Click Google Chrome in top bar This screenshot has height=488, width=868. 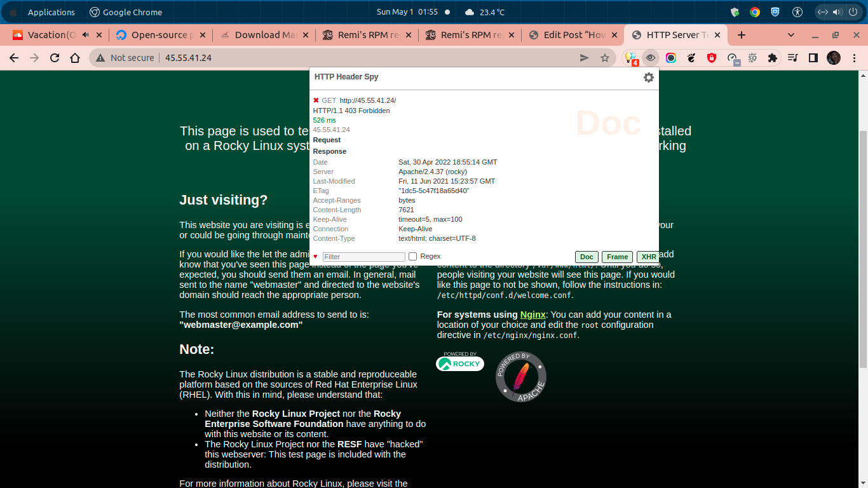tap(126, 12)
